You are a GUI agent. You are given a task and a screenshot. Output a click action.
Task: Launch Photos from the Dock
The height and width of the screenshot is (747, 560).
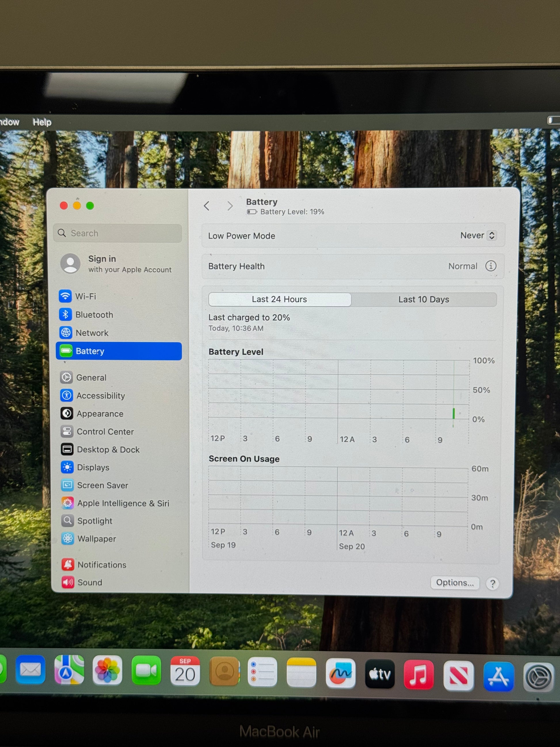[107, 670]
